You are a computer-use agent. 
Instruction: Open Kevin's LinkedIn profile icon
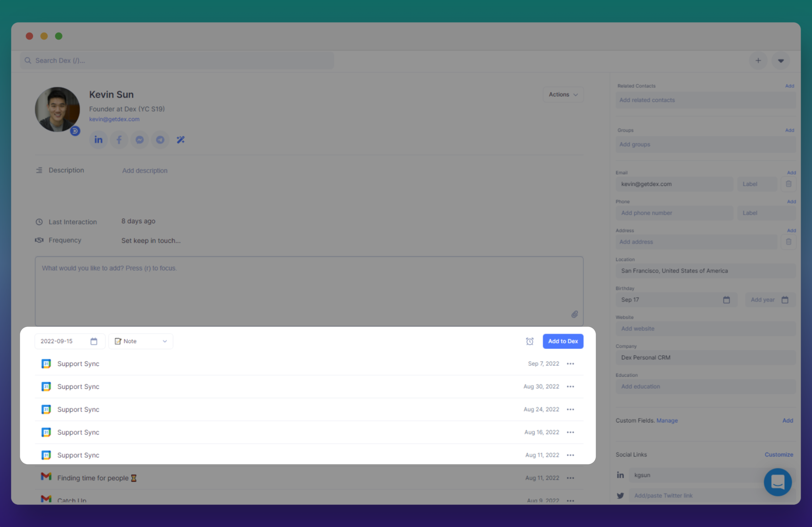point(98,140)
